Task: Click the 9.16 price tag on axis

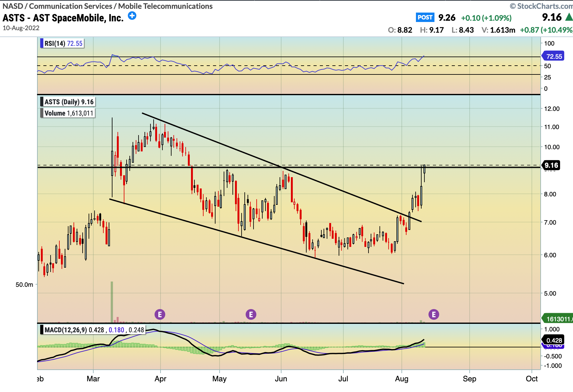Action: pyautogui.click(x=551, y=165)
